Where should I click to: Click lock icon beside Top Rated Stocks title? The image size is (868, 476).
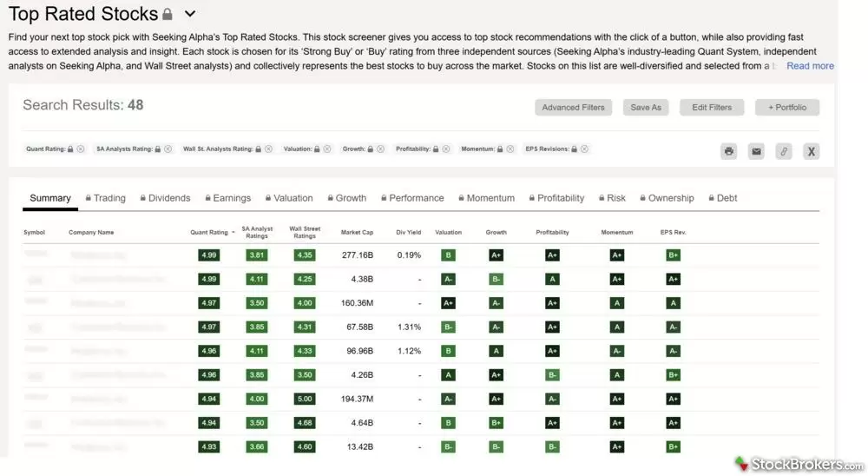click(168, 15)
